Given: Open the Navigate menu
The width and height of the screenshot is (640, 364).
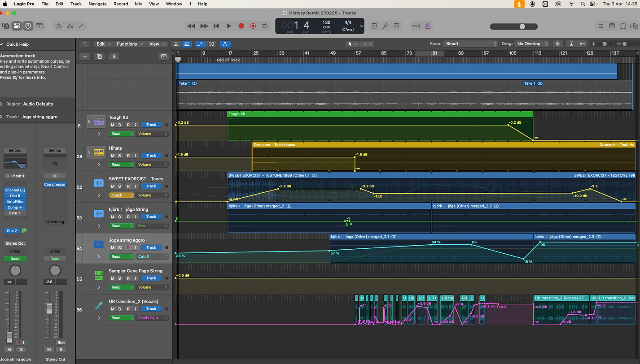Looking at the screenshot, I should 97,4.
